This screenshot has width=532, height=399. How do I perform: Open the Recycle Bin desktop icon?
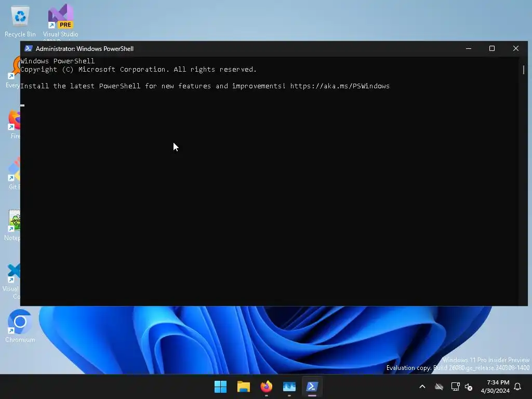pyautogui.click(x=20, y=21)
